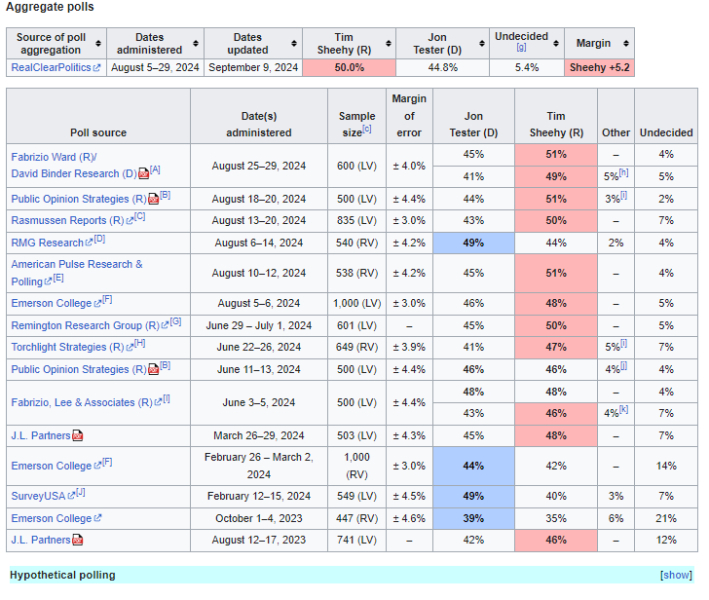Select 6% Other in Emerson 2023 row

click(x=616, y=518)
